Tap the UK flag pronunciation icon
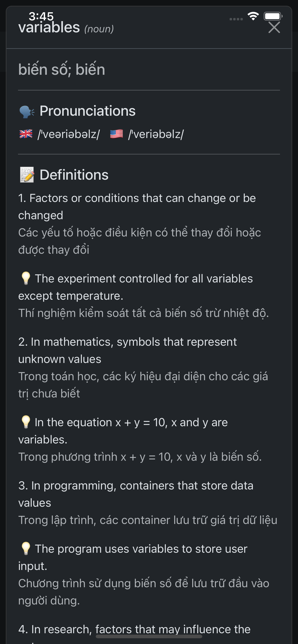This screenshot has width=298, height=644. pos(26,134)
